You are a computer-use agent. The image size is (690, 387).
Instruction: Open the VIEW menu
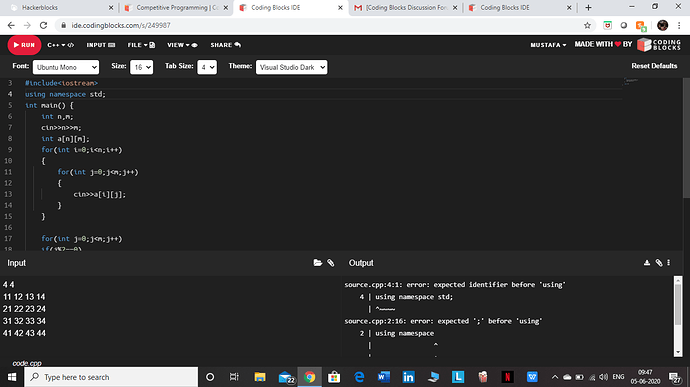(x=182, y=45)
